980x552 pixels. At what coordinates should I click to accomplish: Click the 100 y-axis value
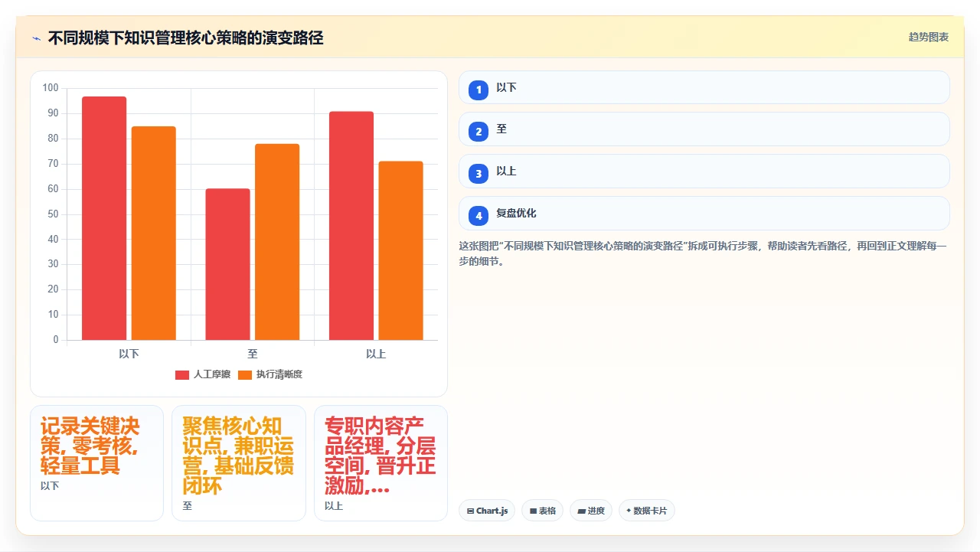pos(51,88)
